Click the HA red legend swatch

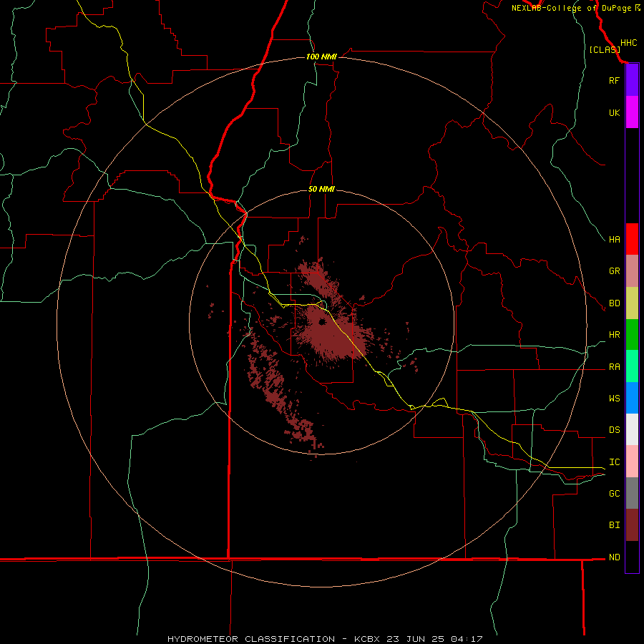point(632,239)
